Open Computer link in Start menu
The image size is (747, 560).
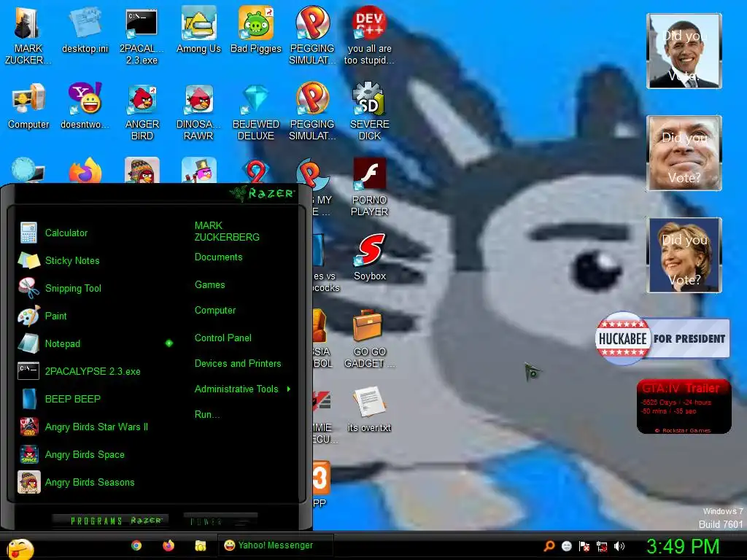click(215, 310)
